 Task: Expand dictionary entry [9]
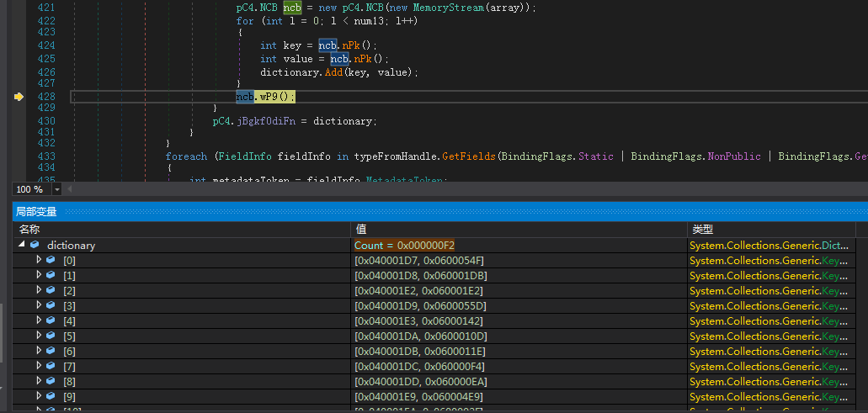point(39,396)
